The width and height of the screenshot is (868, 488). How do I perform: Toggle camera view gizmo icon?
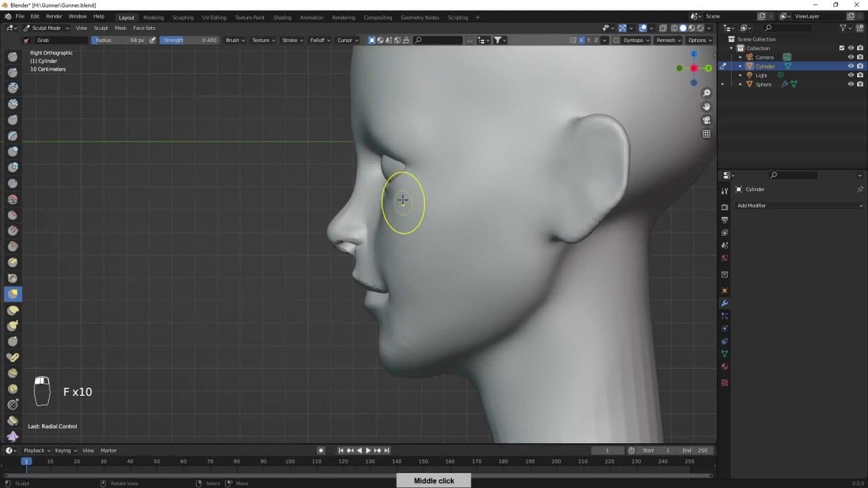click(x=706, y=120)
